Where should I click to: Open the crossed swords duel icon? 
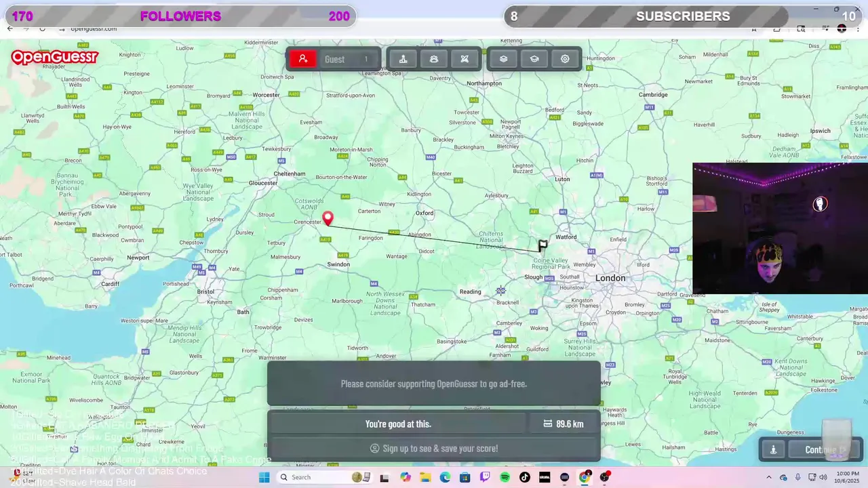[465, 59]
